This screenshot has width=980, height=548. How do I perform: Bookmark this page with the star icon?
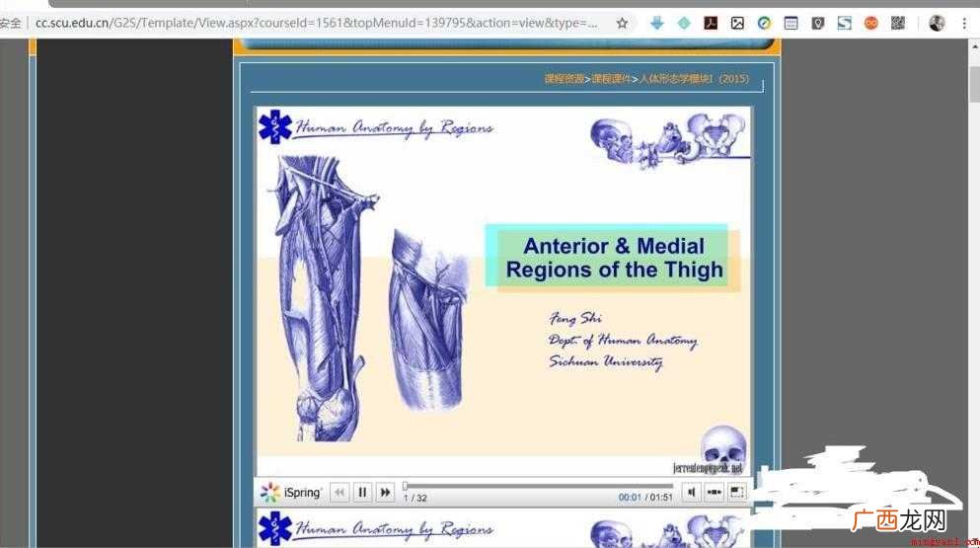(622, 23)
